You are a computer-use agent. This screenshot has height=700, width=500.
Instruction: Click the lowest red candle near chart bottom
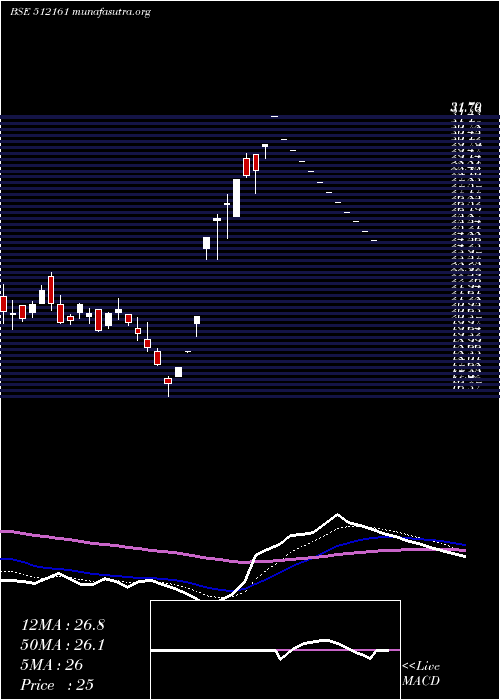pos(168,381)
